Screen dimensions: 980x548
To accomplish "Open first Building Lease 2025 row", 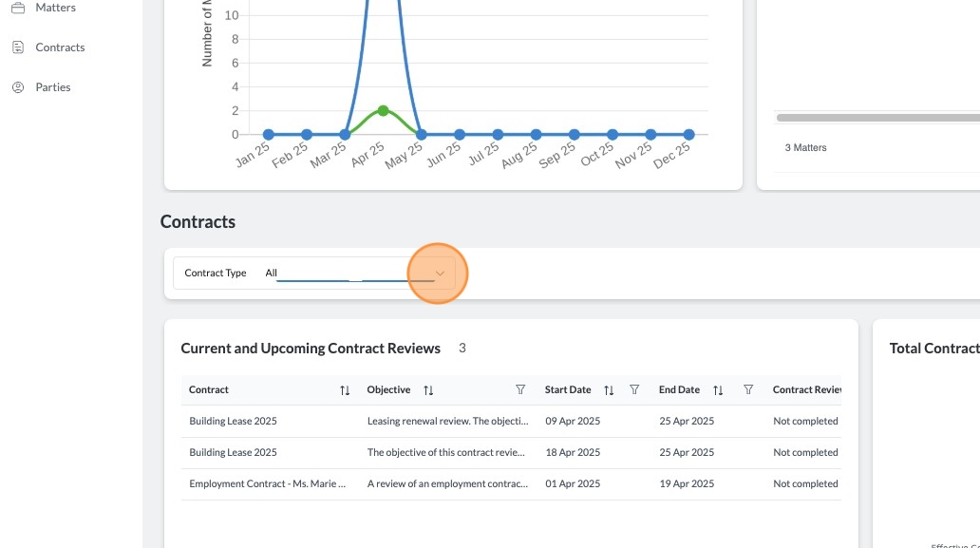I will [x=511, y=421].
